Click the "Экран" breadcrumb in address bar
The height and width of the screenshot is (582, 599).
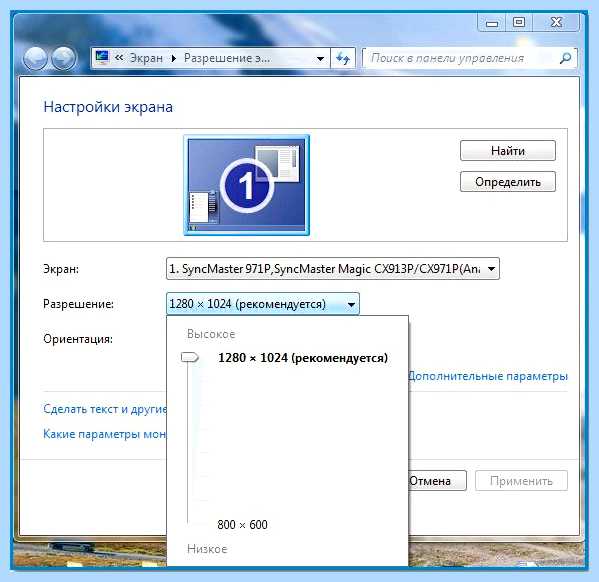[146, 58]
